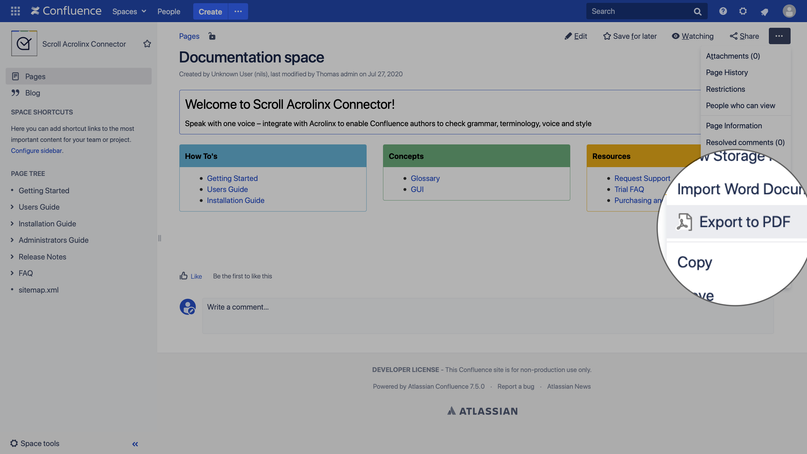Click the user profile avatar
The image size is (807, 454).
pyautogui.click(x=789, y=11)
